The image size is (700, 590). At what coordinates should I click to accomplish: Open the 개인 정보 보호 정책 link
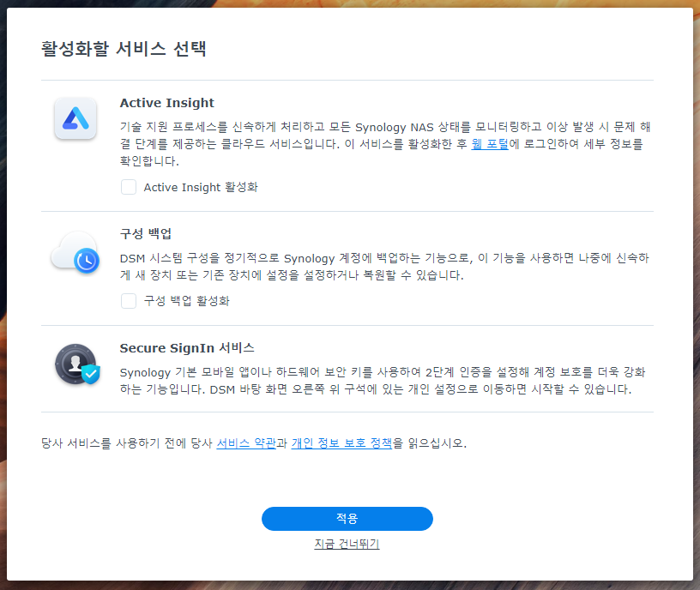(x=341, y=443)
